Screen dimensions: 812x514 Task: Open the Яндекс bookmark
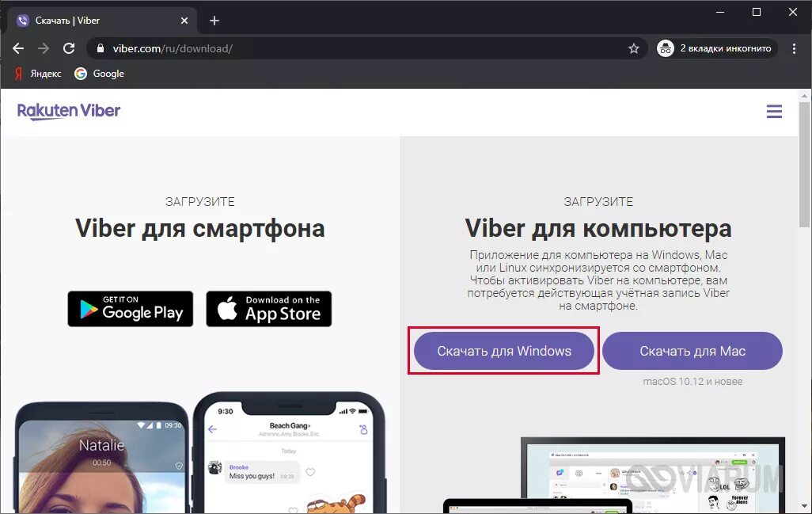click(x=38, y=74)
